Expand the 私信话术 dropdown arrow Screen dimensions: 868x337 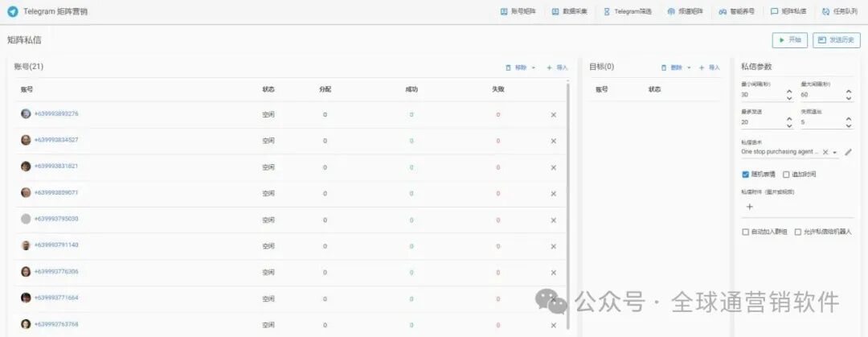click(834, 152)
